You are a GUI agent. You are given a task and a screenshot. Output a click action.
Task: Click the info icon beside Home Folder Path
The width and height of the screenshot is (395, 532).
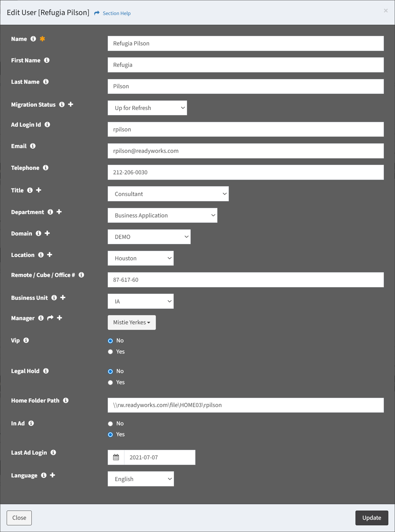[66, 400]
